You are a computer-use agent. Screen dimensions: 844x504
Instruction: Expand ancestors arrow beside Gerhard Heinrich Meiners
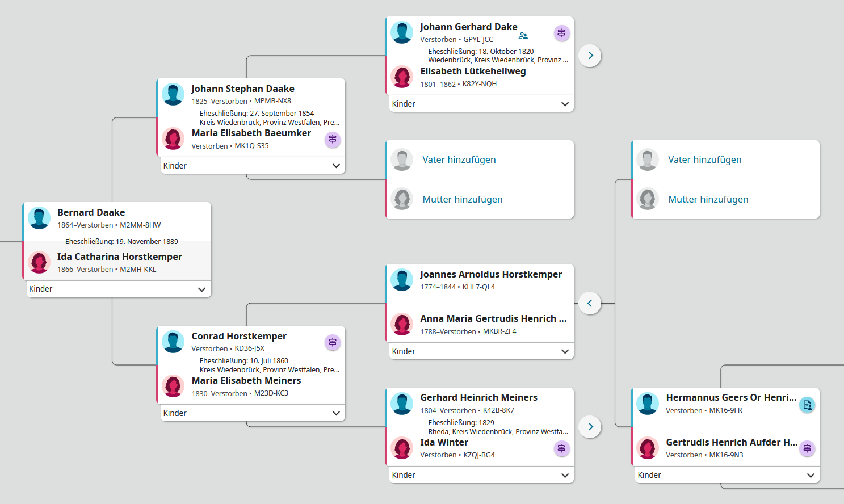[590, 427]
